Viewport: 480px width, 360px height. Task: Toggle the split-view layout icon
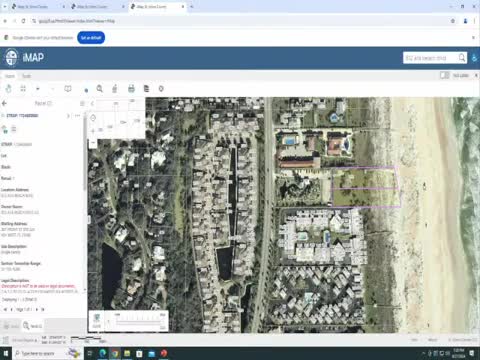point(445,75)
